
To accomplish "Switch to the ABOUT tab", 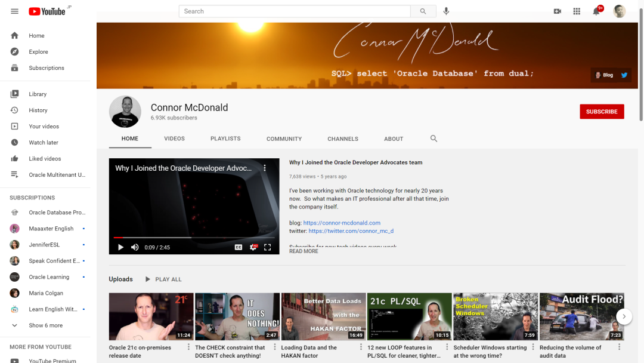I will 394,139.
